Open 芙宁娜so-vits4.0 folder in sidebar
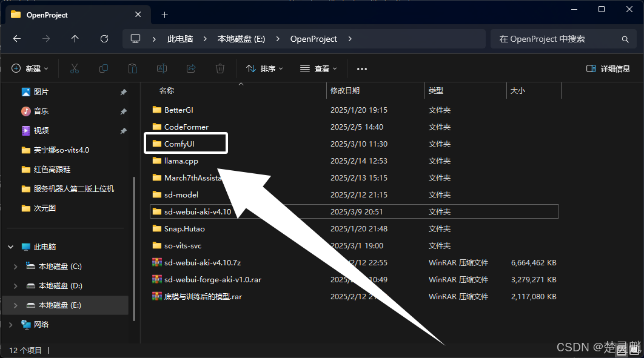644x358 pixels. (x=61, y=150)
